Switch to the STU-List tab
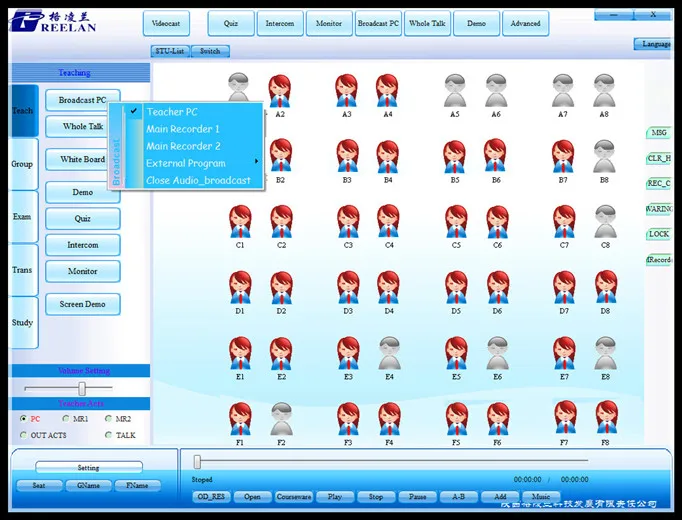Image resolution: width=682 pixels, height=520 pixels. [x=170, y=51]
